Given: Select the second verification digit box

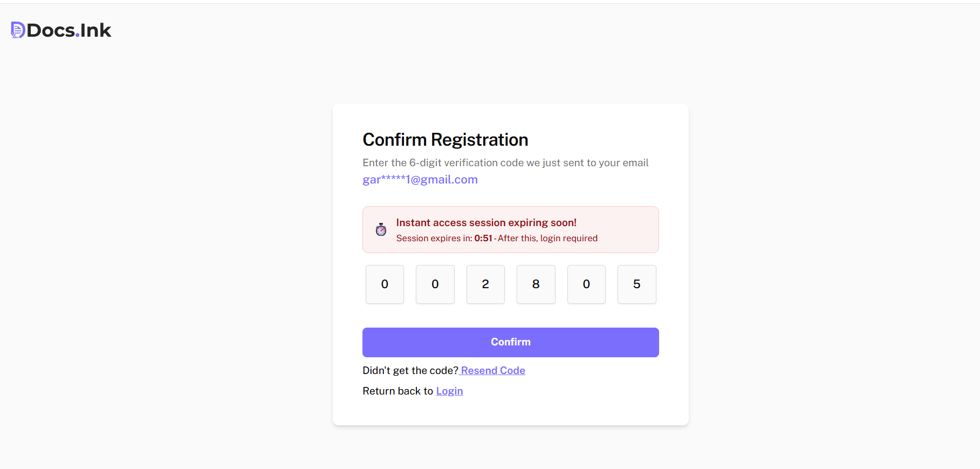Looking at the screenshot, I should pyautogui.click(x=435, y=284).
